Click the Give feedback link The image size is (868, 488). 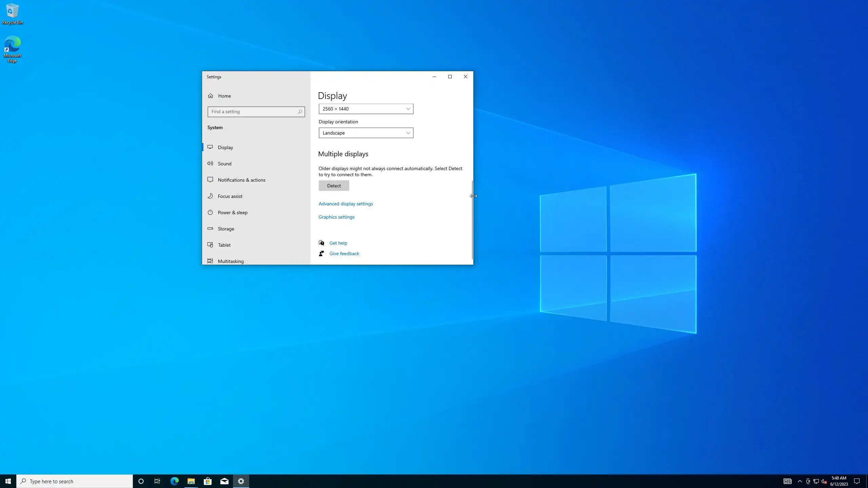344,253
